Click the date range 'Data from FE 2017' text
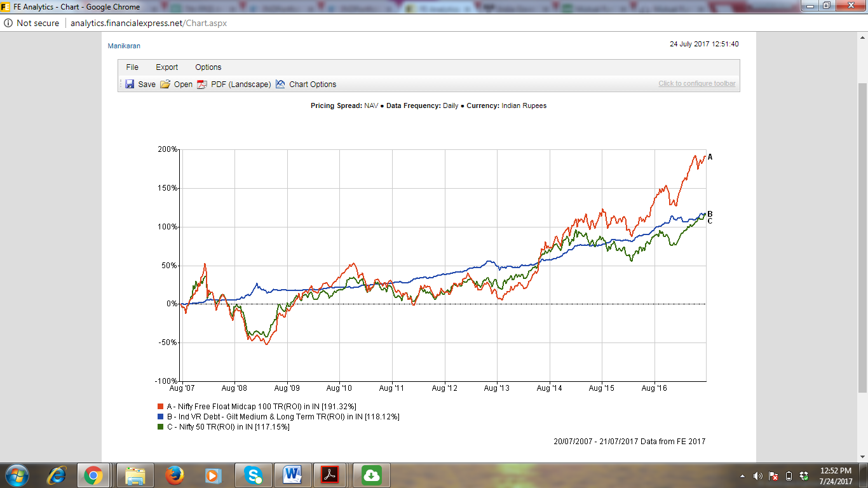The image size is (868, 488). pyautogui.click(x=629, y=442)
